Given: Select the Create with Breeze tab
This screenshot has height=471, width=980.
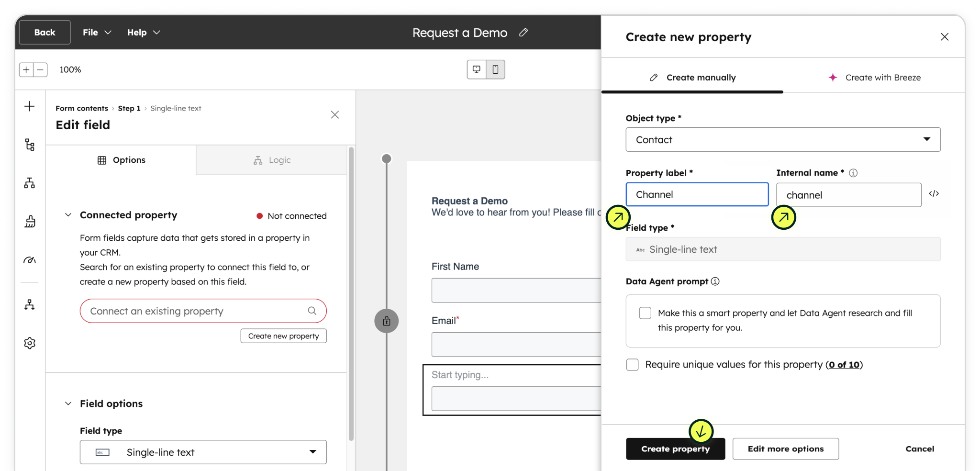Looking at the screenshot, I should point(874,78).
